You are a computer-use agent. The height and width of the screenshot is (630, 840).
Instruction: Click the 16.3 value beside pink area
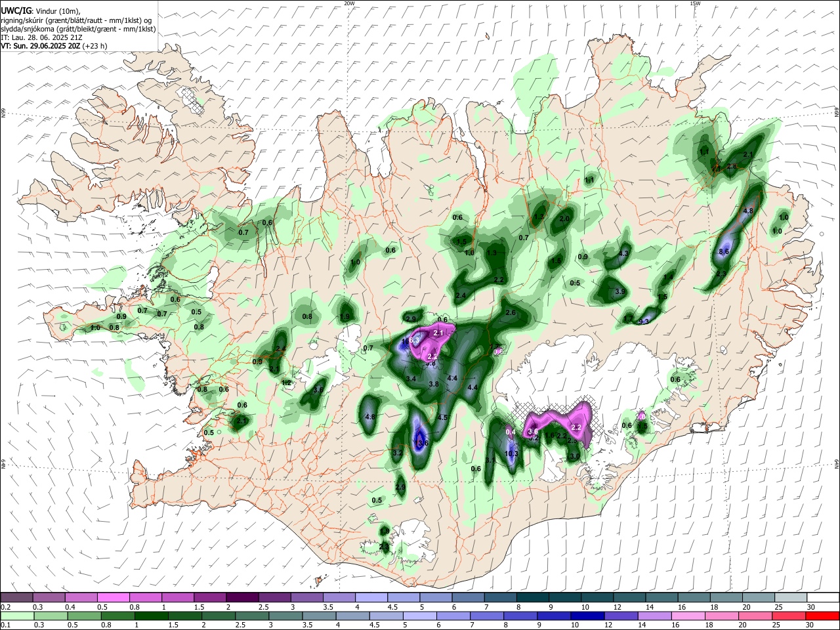click(409, 341)
